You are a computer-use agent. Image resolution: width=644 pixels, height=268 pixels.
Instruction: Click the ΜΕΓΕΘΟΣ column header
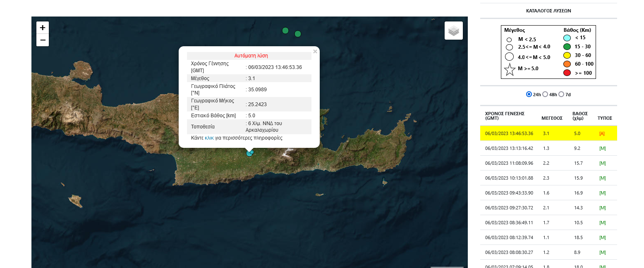click(552, 118)
